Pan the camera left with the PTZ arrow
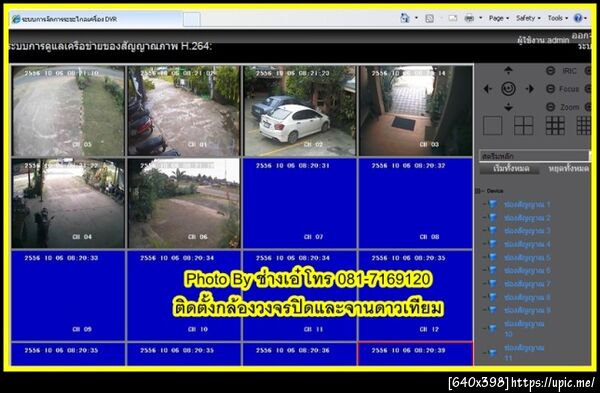The height and width of the screenshot is (393, 600). [488, 89]
